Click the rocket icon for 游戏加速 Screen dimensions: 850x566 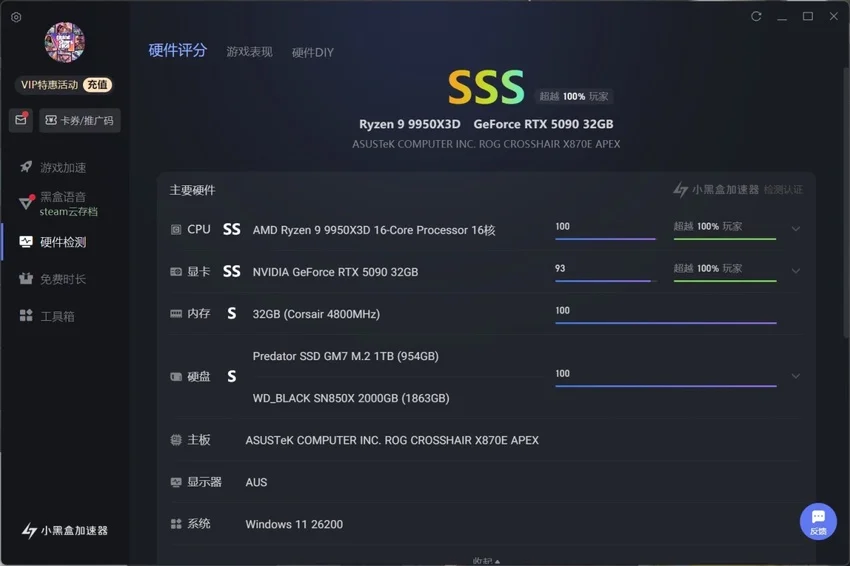26,167
